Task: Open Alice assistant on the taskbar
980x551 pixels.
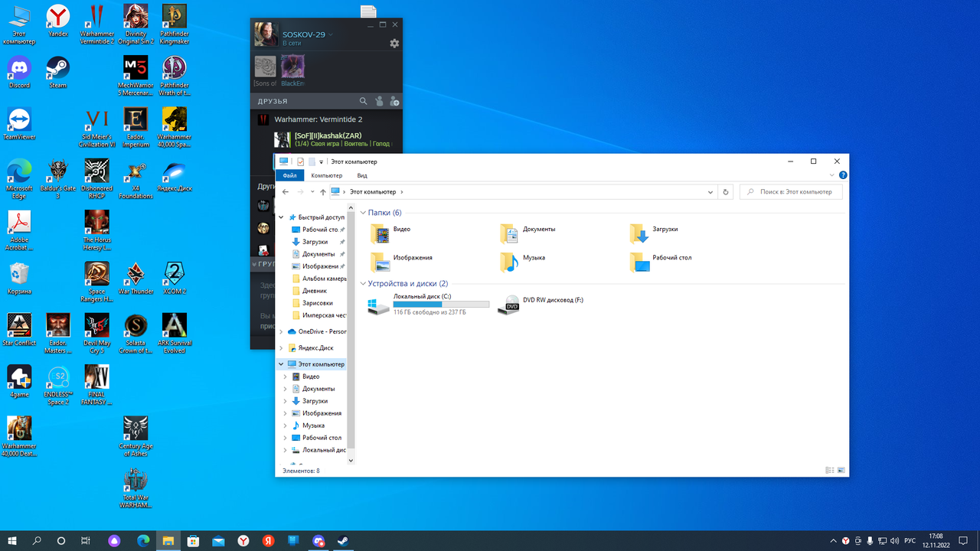Action: click(x=114, y=540)
